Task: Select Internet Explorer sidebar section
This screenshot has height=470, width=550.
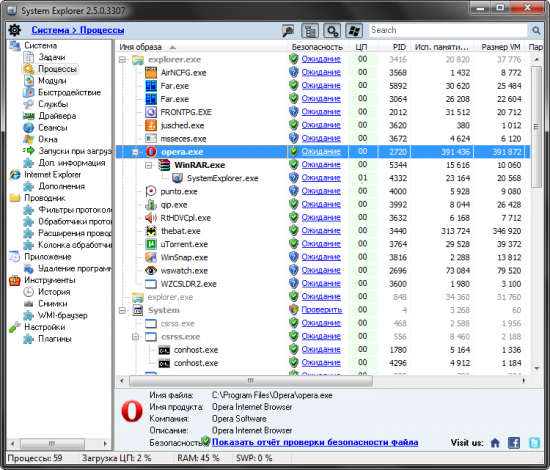Action: coord(52,175)
